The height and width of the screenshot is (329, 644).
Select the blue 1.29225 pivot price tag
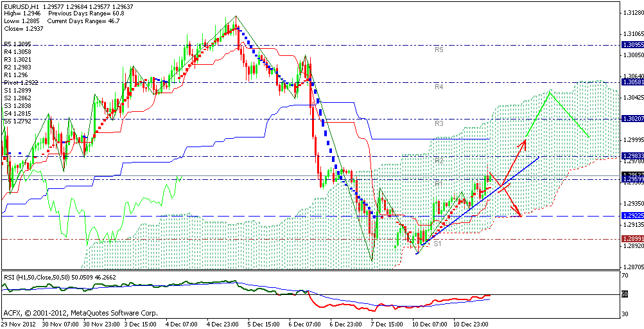pos(632,216)
